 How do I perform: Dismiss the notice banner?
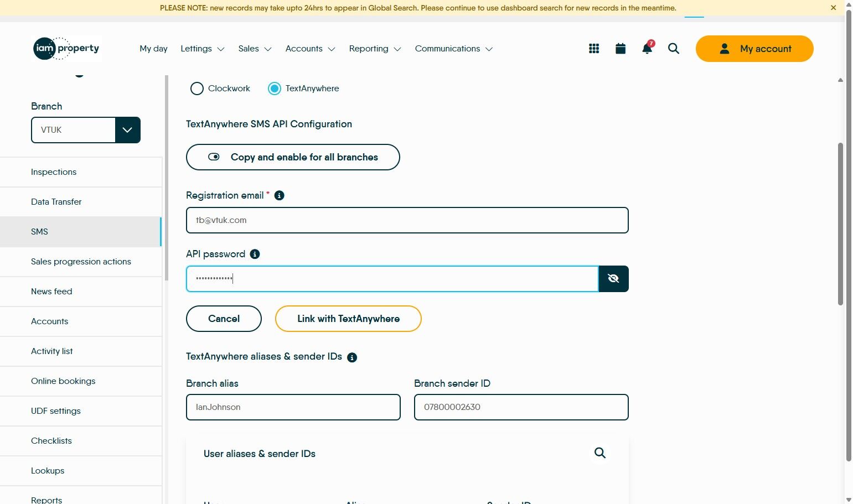point(833,8)
